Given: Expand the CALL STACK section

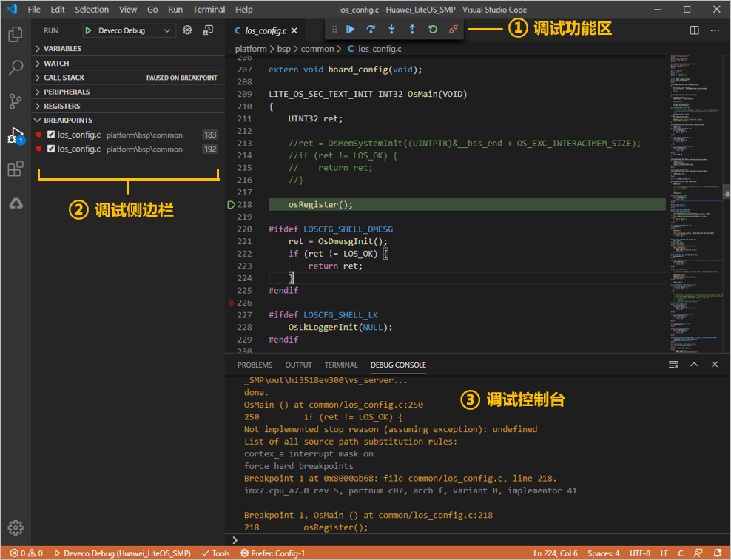Looking at the screenshot, I should pos(64,78).
